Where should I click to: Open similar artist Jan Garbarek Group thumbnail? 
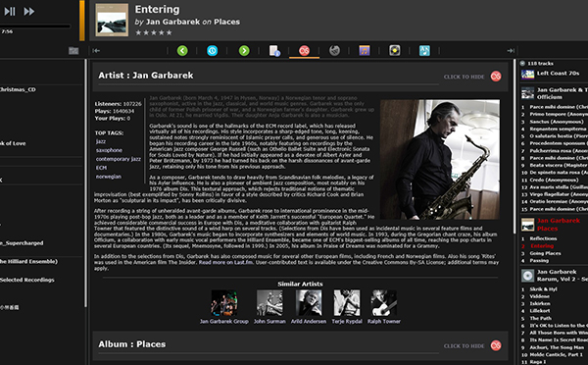(223, 302)
